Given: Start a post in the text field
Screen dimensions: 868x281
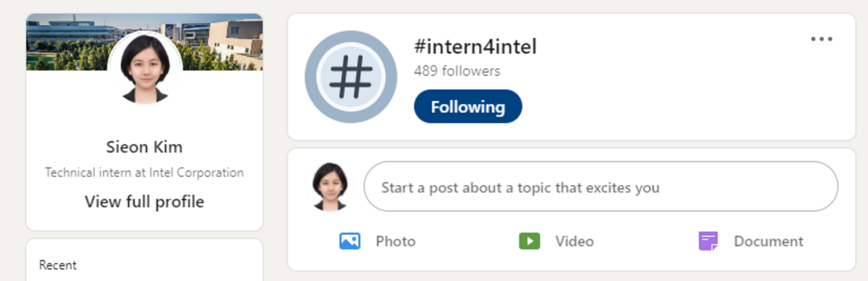Looking at the screenshot, I should click(601, 186).
